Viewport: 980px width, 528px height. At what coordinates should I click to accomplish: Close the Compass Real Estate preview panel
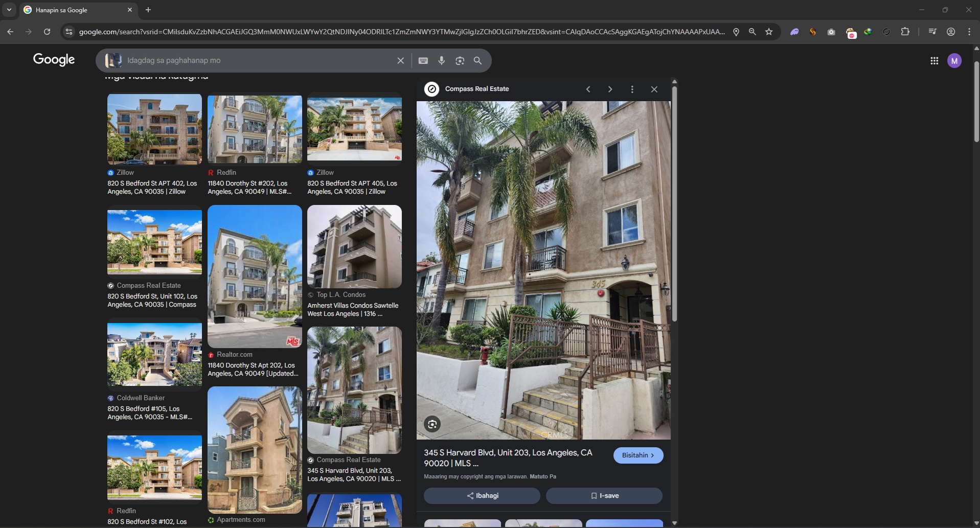coord(654,89)
